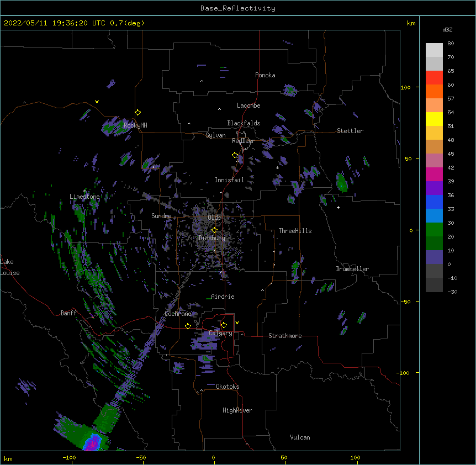This screenshot has height=465, width=476.
Task: Click the HighRiver label
Action: pyautogui.click(x=237, y=410)
